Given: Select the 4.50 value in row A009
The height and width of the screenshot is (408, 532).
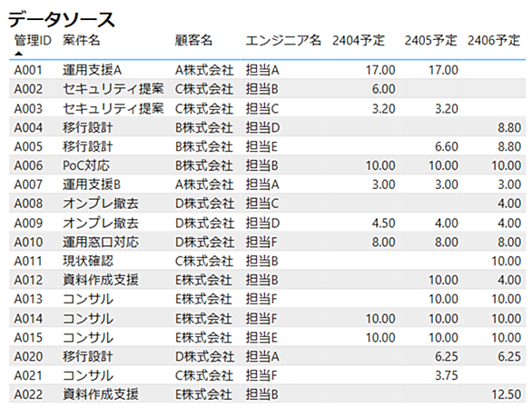Looking at the screenshot, I should [x=384, y=224].
